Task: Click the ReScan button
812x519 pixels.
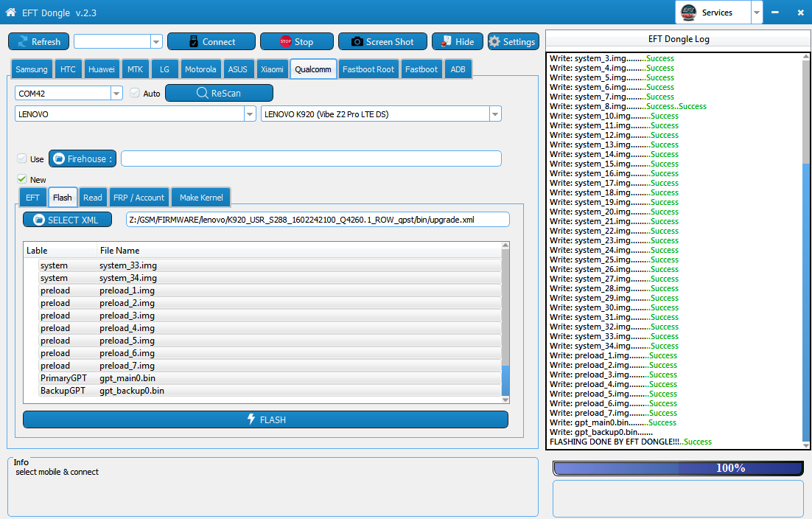Action: [x=219, y=93]
